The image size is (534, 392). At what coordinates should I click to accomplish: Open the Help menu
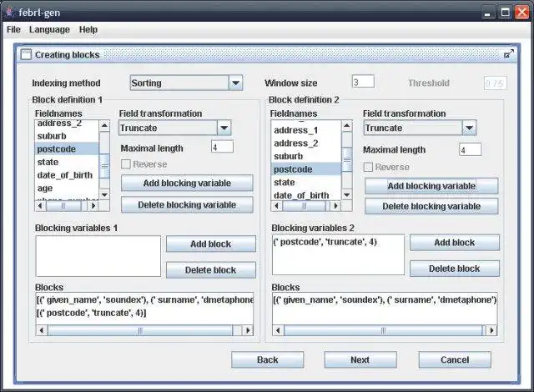[88, 29]
